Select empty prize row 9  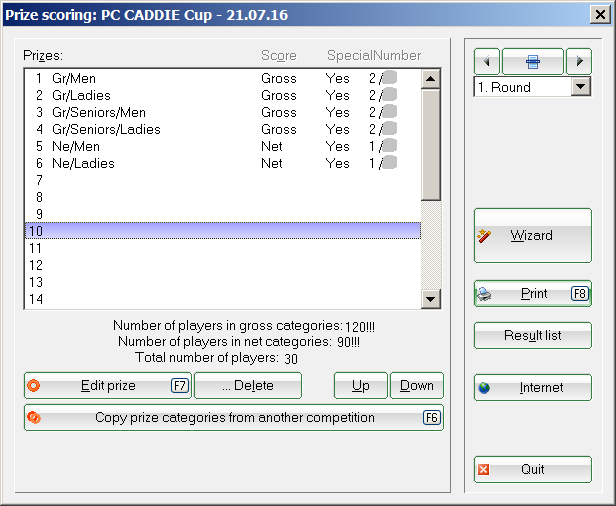[x=223, y=214]
